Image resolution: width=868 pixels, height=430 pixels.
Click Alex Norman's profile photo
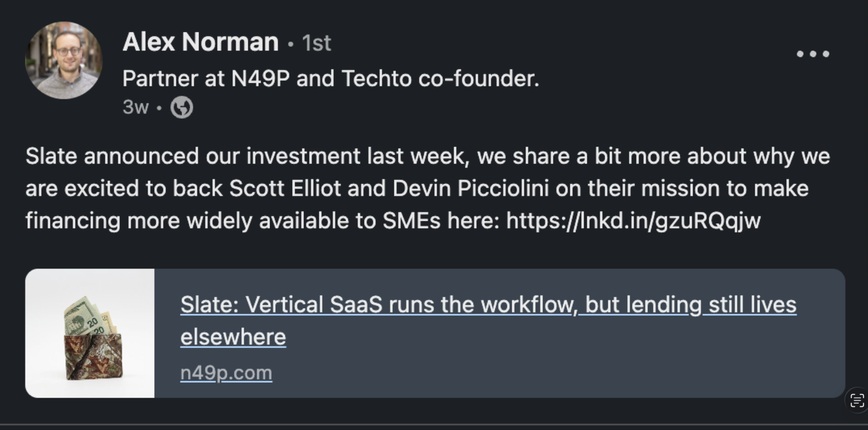64,60
